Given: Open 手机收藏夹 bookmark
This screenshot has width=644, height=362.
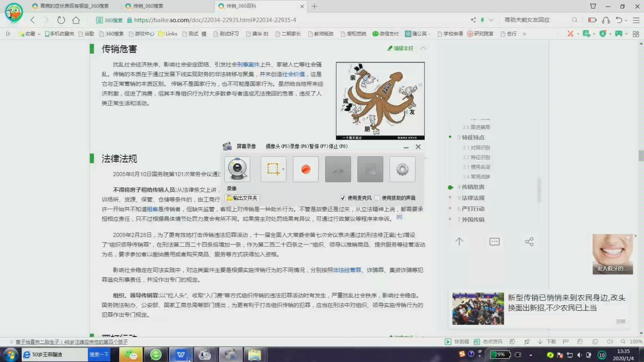Looking at the screenshot, I should (59, 34).
